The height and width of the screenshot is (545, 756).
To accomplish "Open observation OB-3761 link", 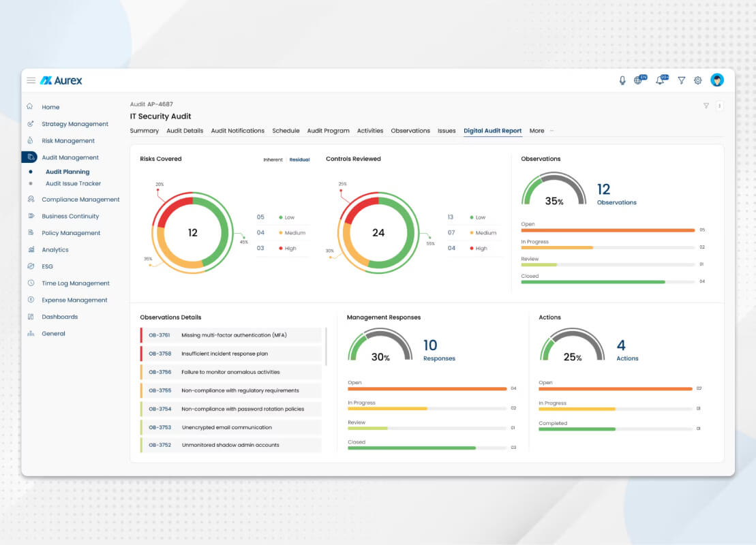I will pos(159,335).
